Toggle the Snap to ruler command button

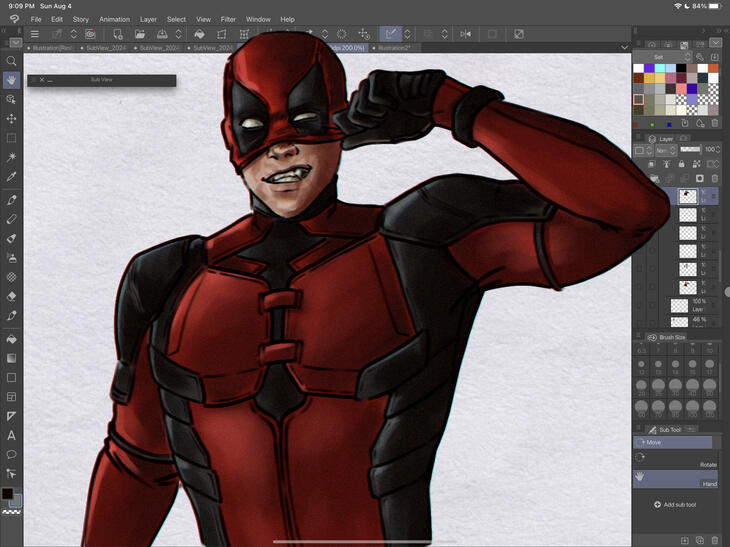(x=391, y=34)
